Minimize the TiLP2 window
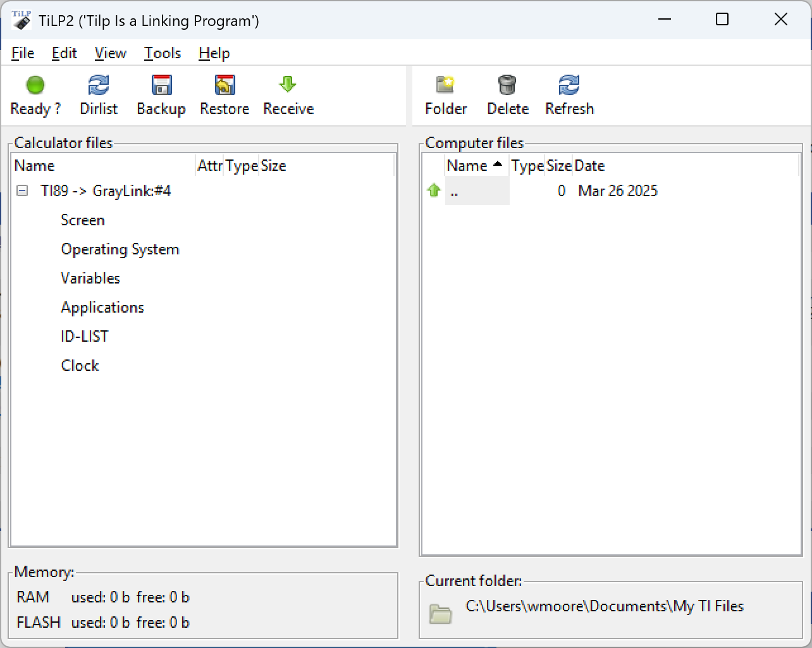 [x=665, y=20]
